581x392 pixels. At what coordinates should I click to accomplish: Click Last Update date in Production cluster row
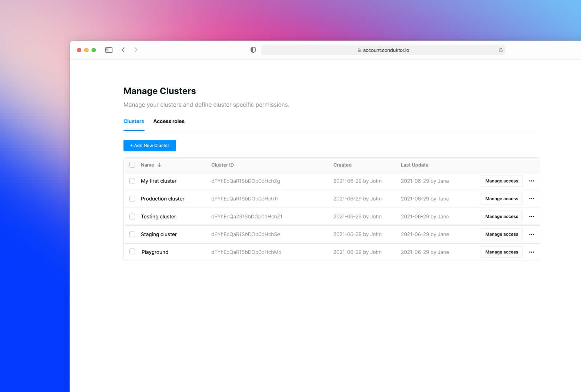(x=425, y=199)
